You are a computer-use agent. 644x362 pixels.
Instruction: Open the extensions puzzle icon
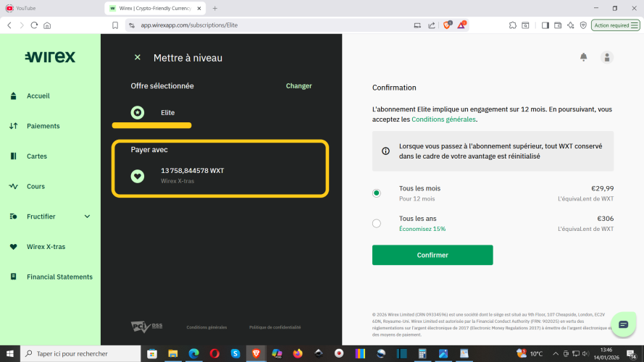(513, 25)
